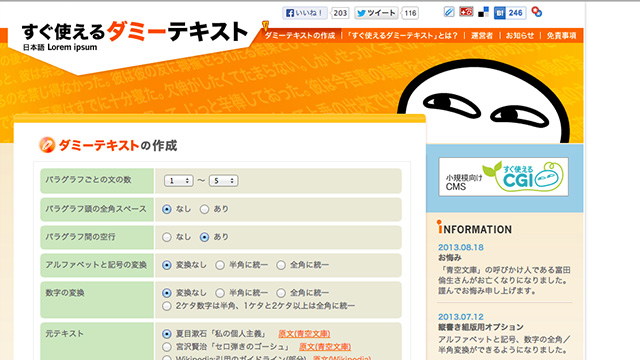Select 変換なし for 数字の変換
The image size is (640, 360).
tap(167, 293)
